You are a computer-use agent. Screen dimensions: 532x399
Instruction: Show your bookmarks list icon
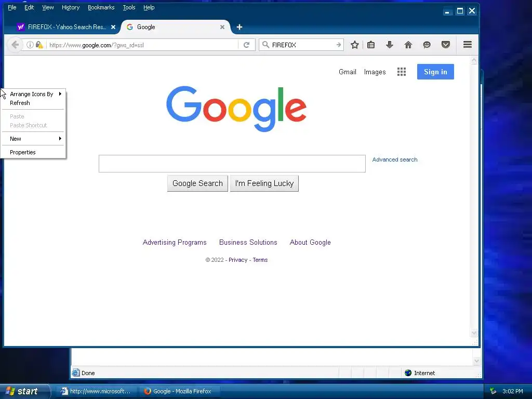pos(371,45)
